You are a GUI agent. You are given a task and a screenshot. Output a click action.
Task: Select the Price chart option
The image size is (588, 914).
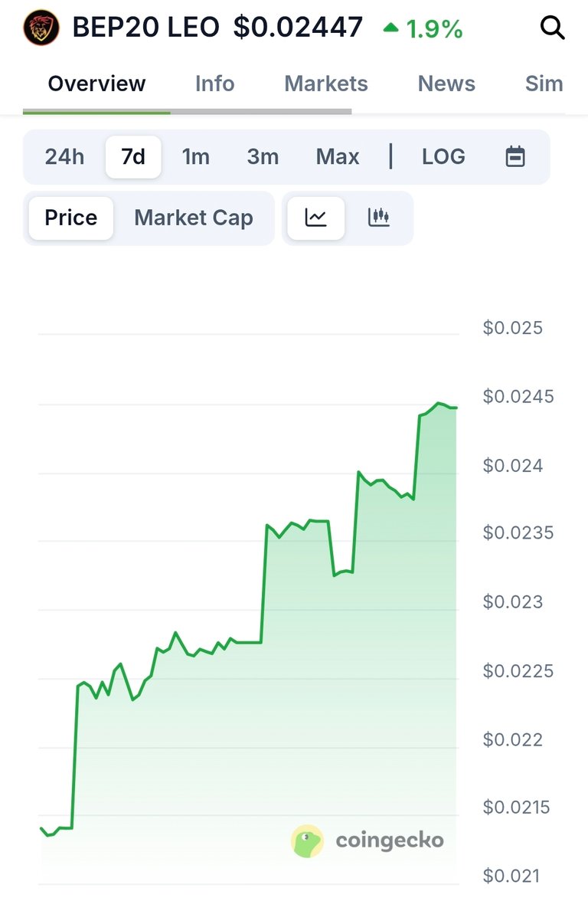pyautogui.click(x=71, y=218)
